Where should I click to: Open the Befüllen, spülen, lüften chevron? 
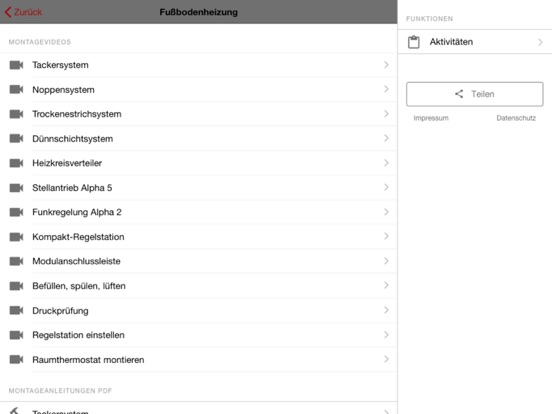tap(386, 285)
